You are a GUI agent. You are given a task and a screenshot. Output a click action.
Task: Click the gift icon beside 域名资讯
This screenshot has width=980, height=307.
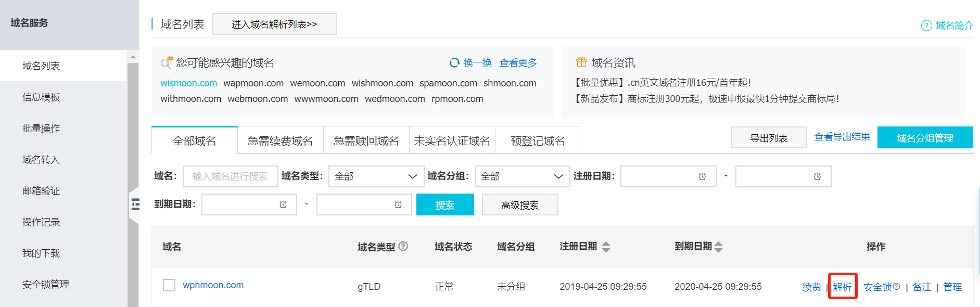point(581,62)
